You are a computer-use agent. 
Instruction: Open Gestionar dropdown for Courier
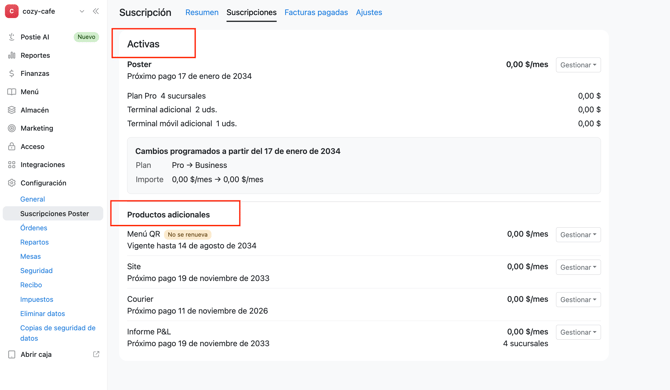coord(578,299)
